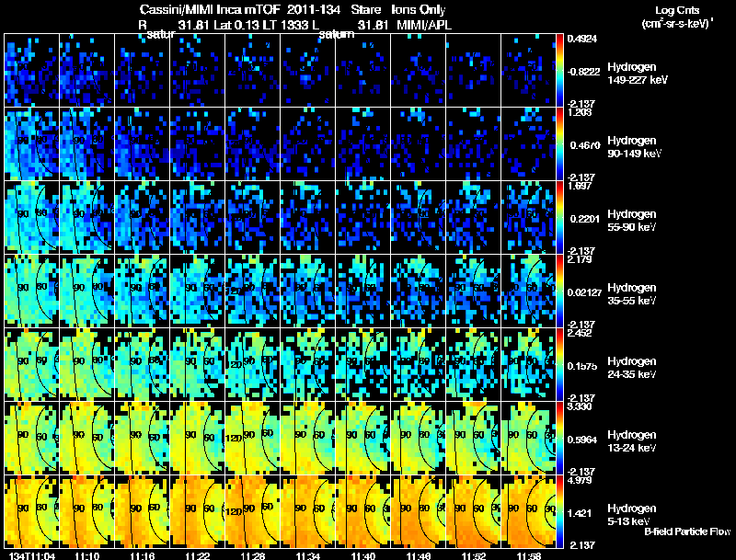Click the 2.179 color scale maximum
The width and height of the screenshot is (736, 560).
(580, 259)
